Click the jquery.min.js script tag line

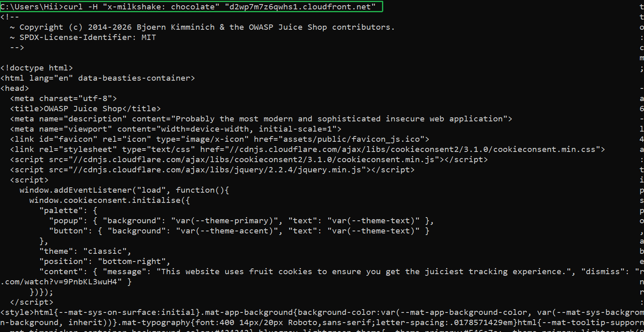point(212,170)
